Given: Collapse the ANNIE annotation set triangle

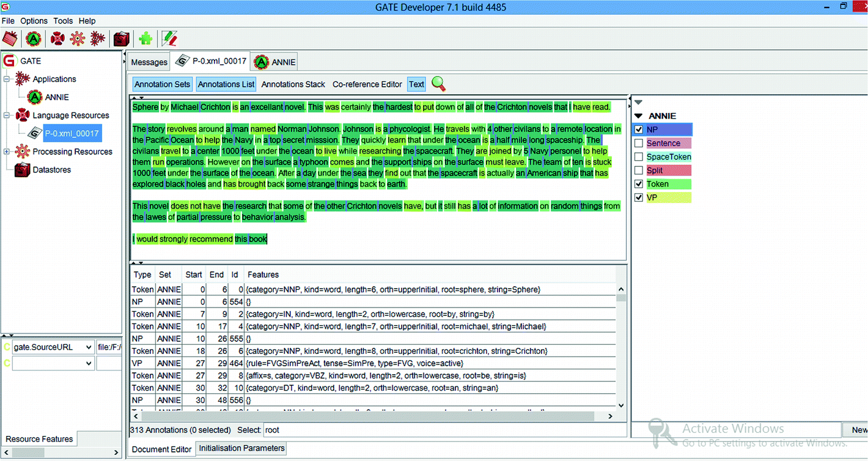Looking at the screenshot, I should point(639,116).
